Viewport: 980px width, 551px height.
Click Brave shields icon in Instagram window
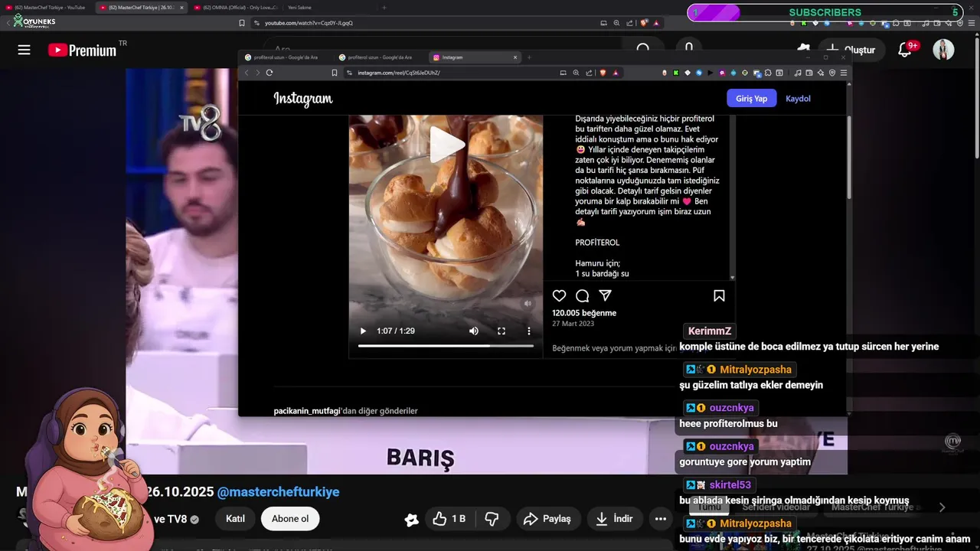coord(603,73)
